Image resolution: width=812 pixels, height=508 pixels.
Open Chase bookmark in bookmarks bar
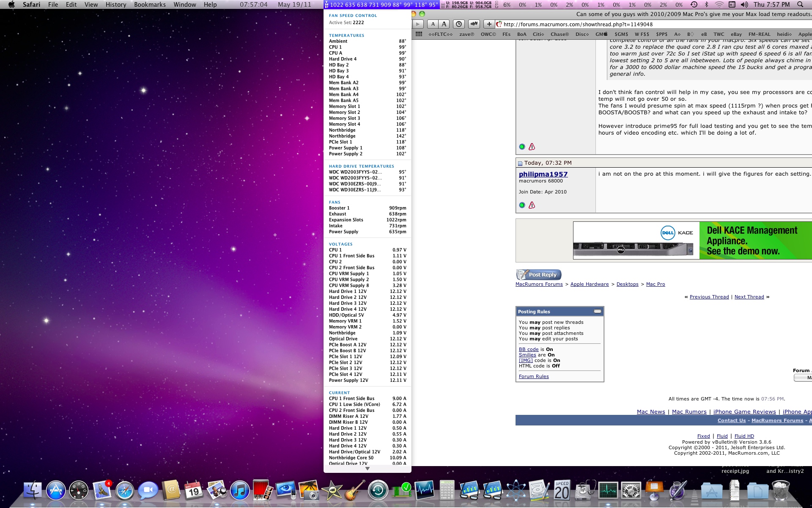pos(560,34)
